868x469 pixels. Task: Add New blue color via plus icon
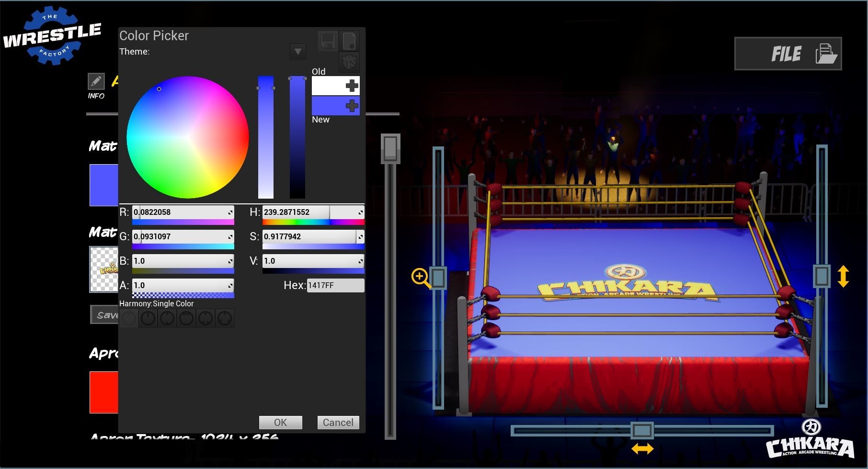(x=352, y=106)
